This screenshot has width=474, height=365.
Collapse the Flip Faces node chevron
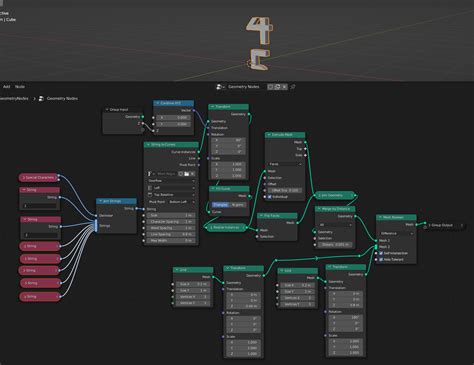pos(261,216)
